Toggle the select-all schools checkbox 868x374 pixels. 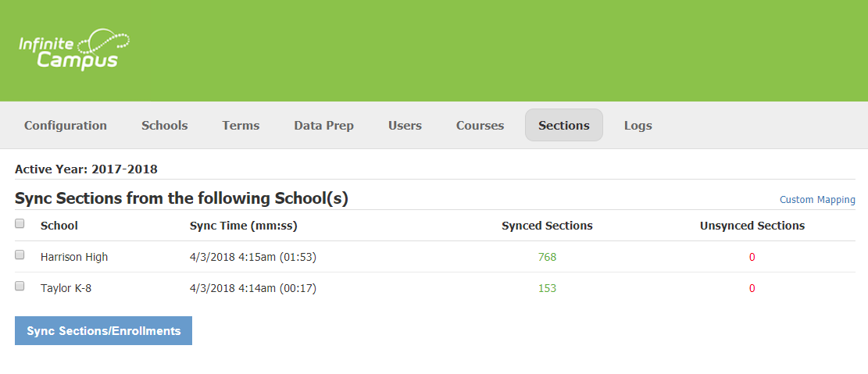click(20, 224)
